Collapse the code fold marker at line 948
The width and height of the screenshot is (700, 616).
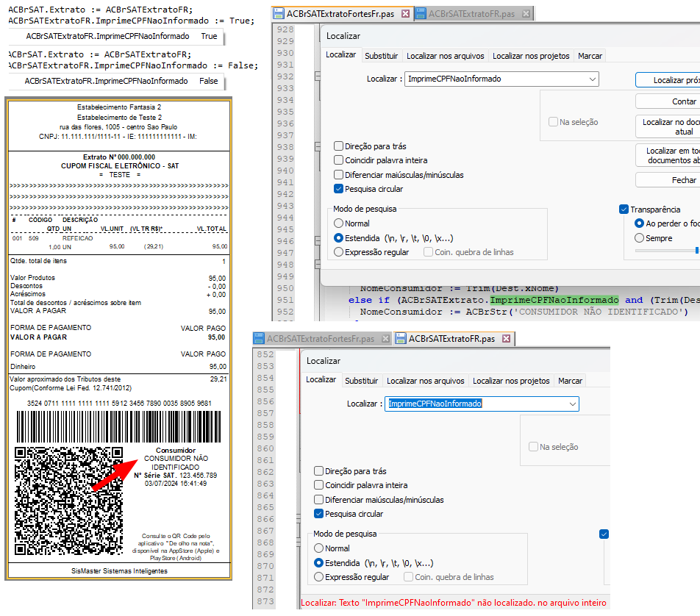point(318,265)
